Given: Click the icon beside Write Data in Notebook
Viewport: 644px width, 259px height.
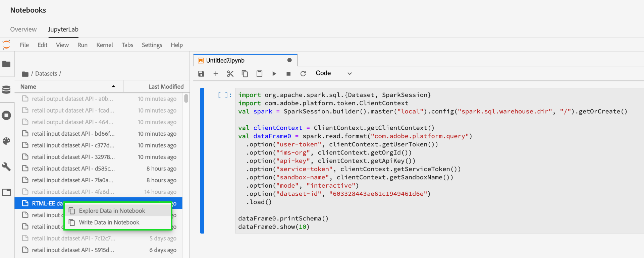Looking at the screenshot, I should tap(72, 222).
